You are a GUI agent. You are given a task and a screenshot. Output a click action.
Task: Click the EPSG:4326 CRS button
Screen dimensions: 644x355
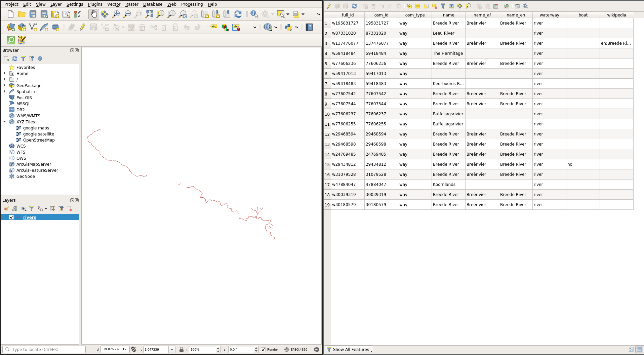click(x=296, y=350)
